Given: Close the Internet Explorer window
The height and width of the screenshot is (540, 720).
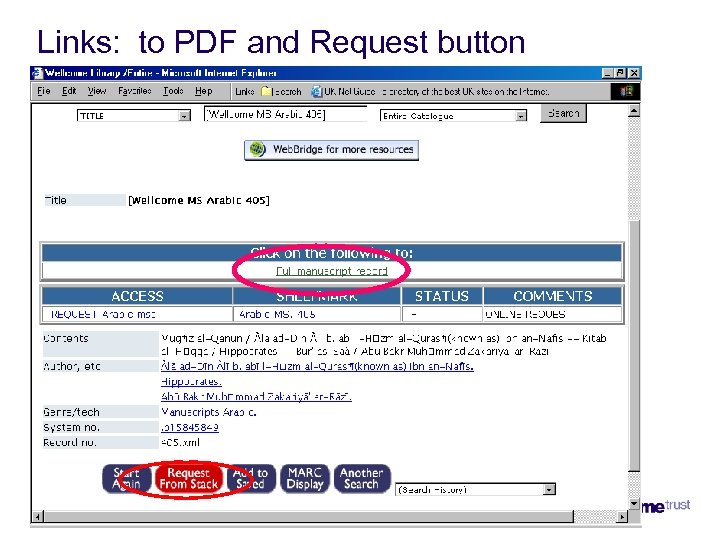Looking at the screenshot, I should pyautogui.click(x=634, y=73).
